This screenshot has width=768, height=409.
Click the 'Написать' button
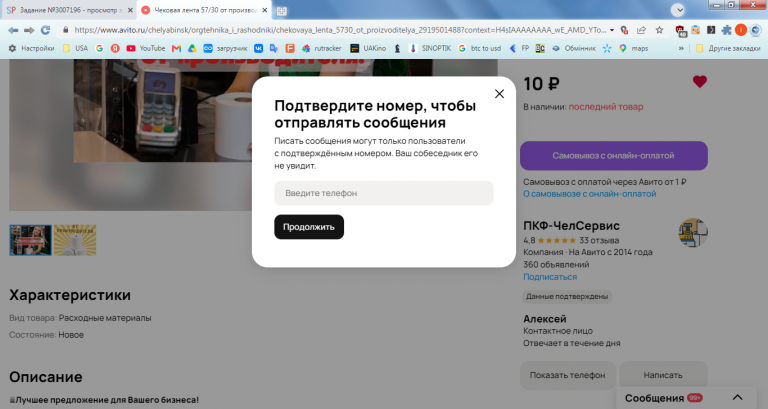[663, 375]
